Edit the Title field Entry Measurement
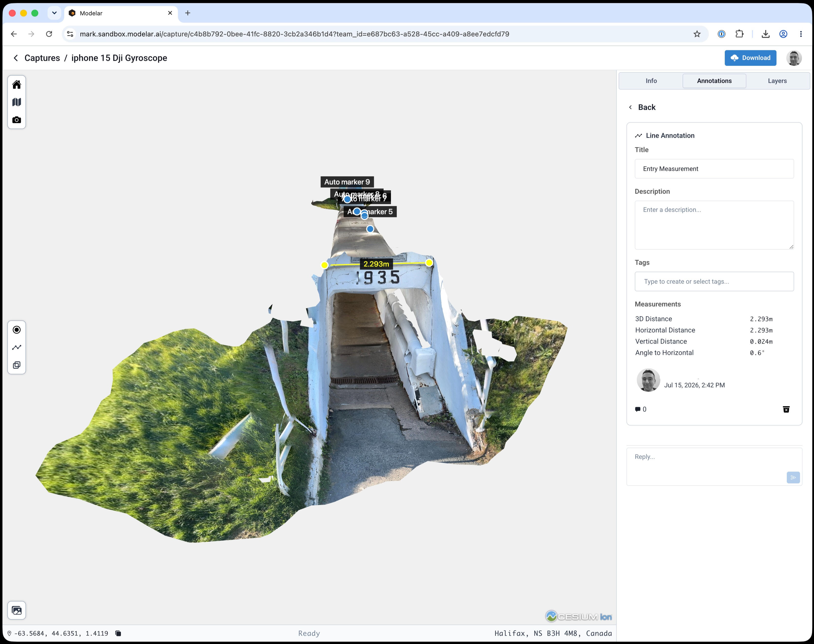 [x=714, y=169]
